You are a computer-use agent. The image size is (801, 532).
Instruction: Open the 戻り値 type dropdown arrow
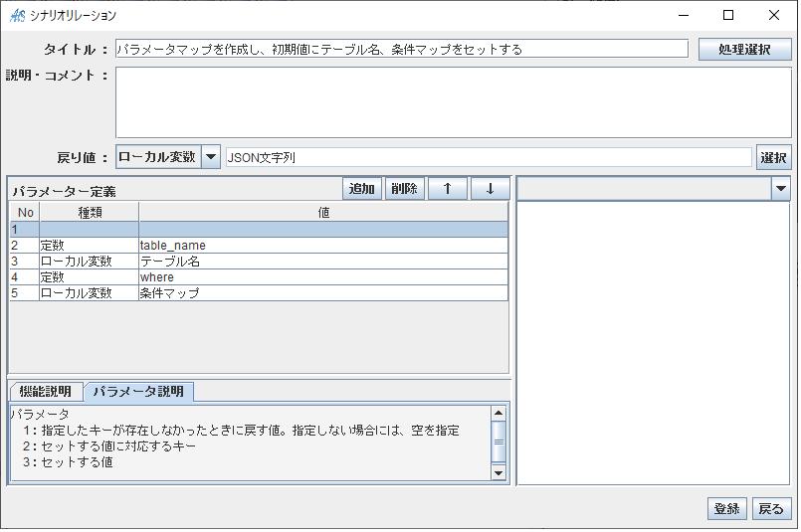point(211,157)
